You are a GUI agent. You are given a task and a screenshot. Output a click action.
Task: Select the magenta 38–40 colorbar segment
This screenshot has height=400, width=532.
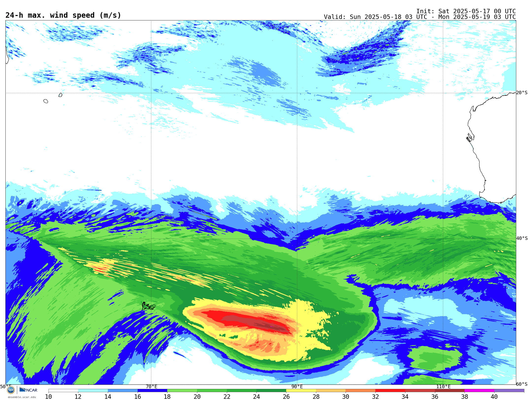coord(479,391)
